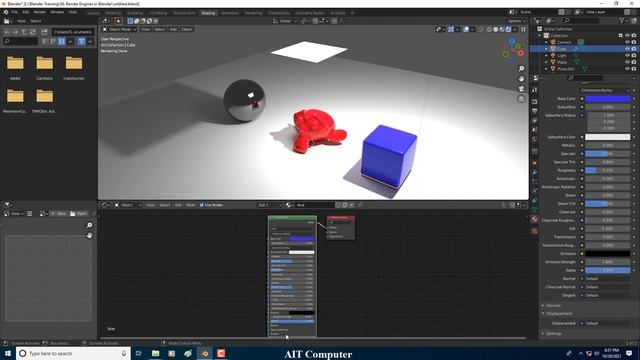Select the solid viewport shading icon
The width and height of the screenshot is (640, 360).
pos(496,29)
